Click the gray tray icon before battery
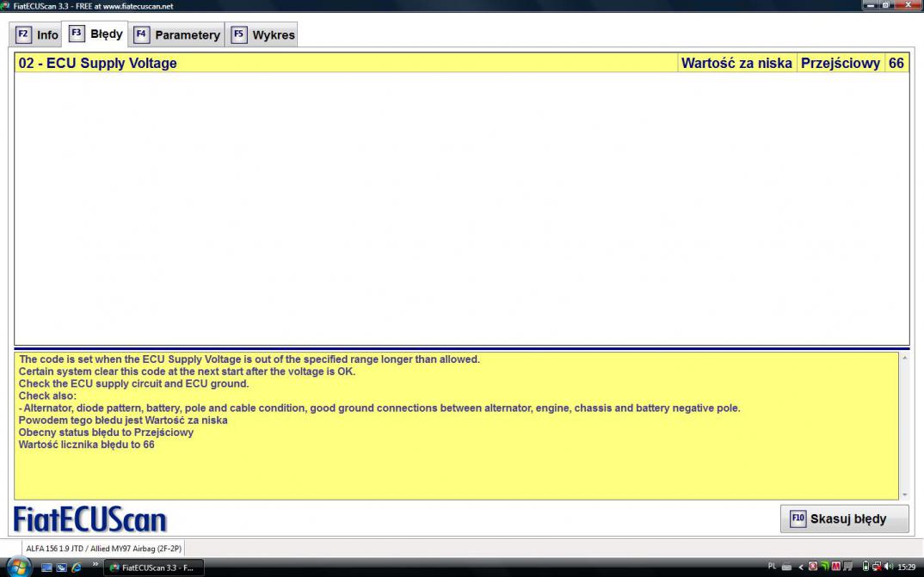The image size is (924, 577). coord(848,567)
